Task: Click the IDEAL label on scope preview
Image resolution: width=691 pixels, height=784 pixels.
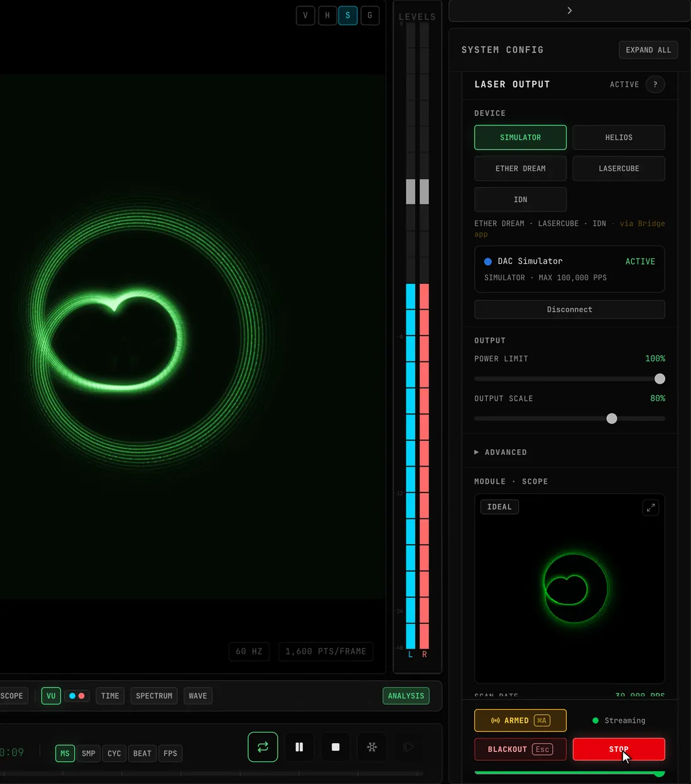Action: (x=499, y=507)
